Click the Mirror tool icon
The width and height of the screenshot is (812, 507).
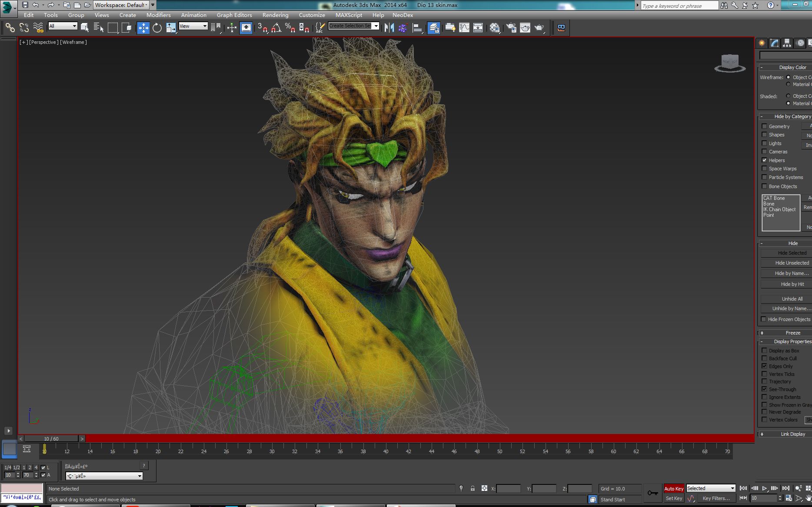[389, 28]
